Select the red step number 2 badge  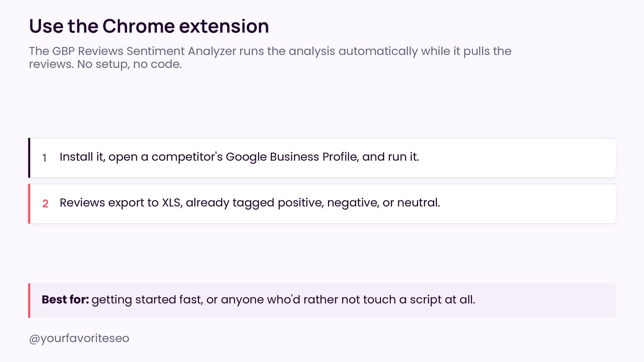[x=45, y=203]
